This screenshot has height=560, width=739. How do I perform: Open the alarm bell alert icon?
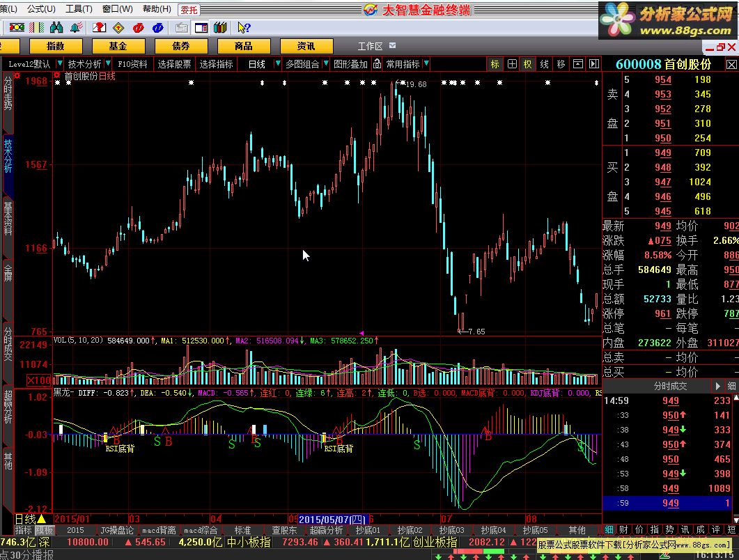(77, 28)
